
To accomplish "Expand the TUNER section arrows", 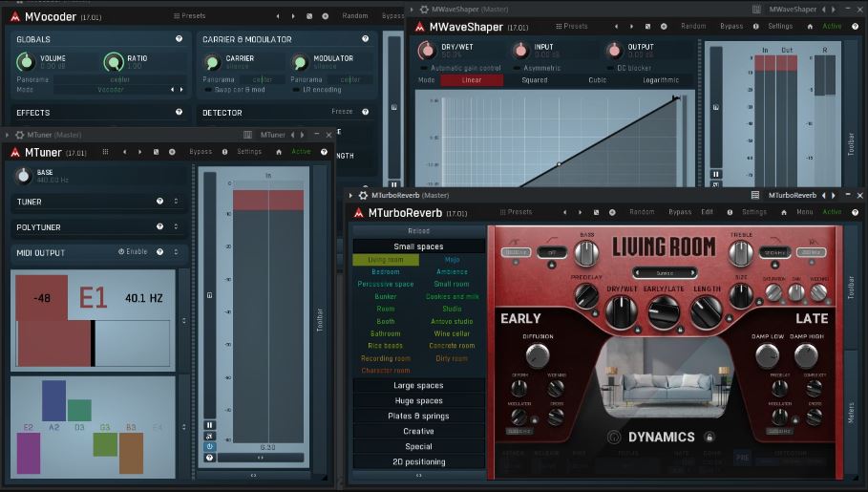I will click(176, 202).
